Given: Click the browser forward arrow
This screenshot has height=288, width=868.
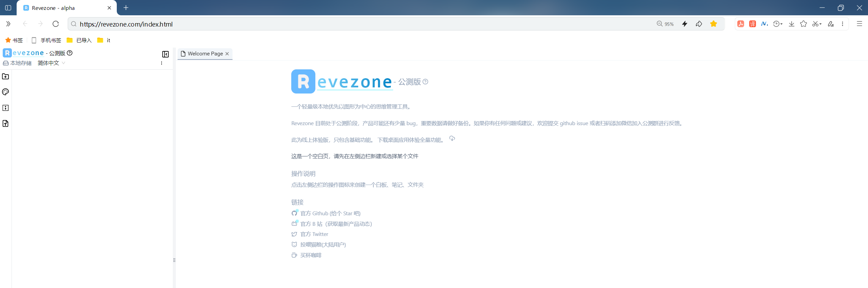Looking at the screenshot, I should coord(40,24).
